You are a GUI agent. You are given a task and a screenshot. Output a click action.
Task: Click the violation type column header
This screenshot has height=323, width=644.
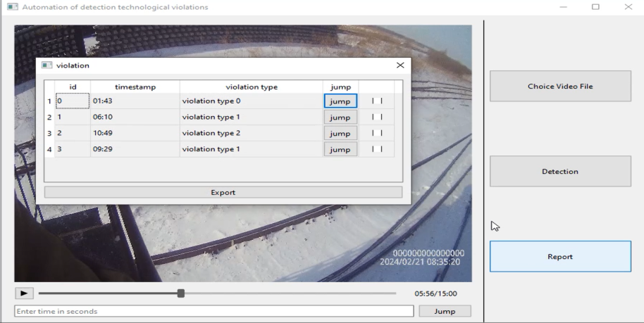pos(251,87)
